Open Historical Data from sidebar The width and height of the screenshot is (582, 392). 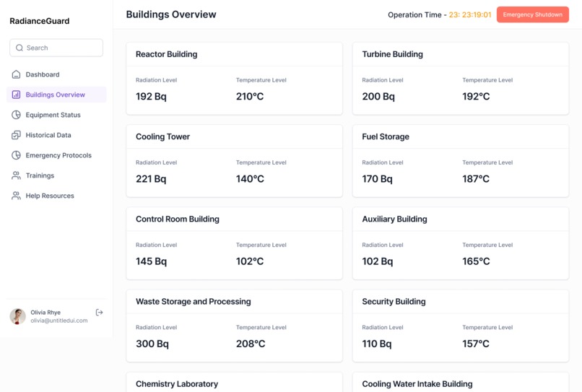point(48,135)
